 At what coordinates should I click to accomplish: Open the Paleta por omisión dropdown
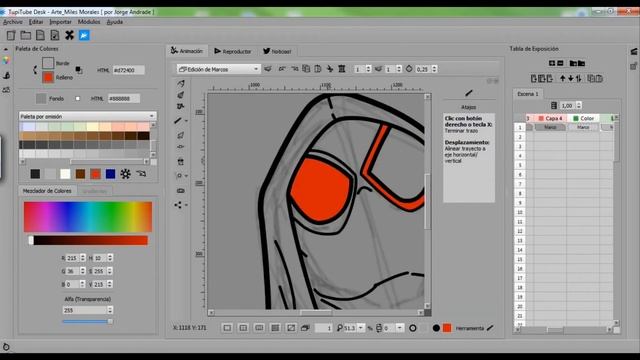pyautogui.click(x=87, y=116)
